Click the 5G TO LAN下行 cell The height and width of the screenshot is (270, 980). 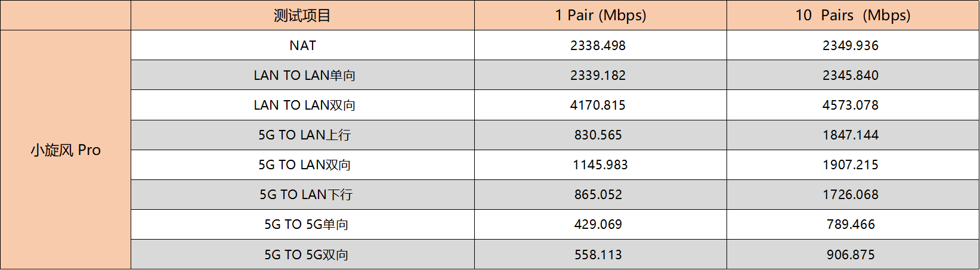(302, 194)
